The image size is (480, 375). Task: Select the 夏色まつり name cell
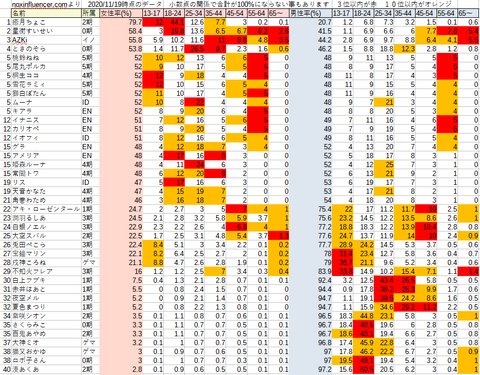47,307
